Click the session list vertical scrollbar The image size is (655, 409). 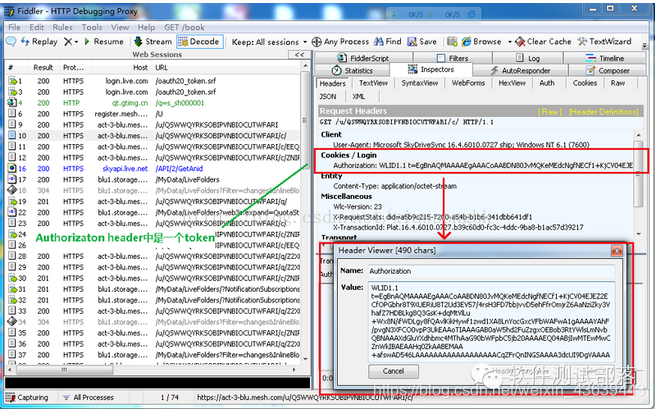[x=306, y=213]
